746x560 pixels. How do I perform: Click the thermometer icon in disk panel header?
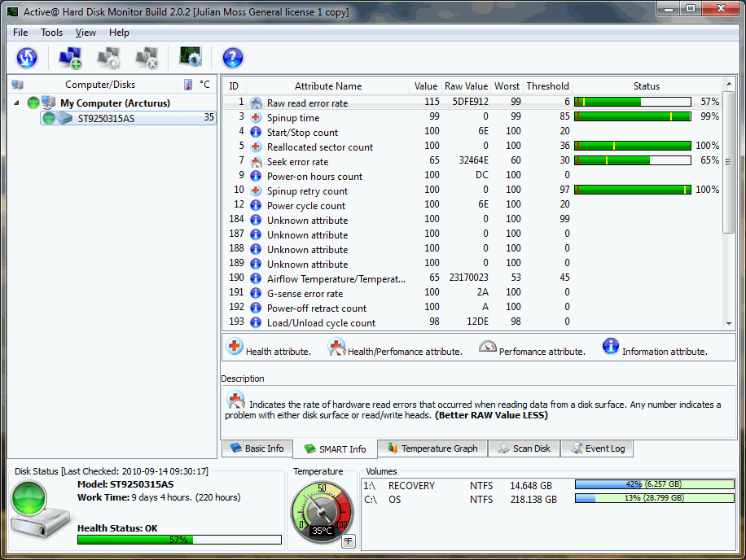coord(188,85)
